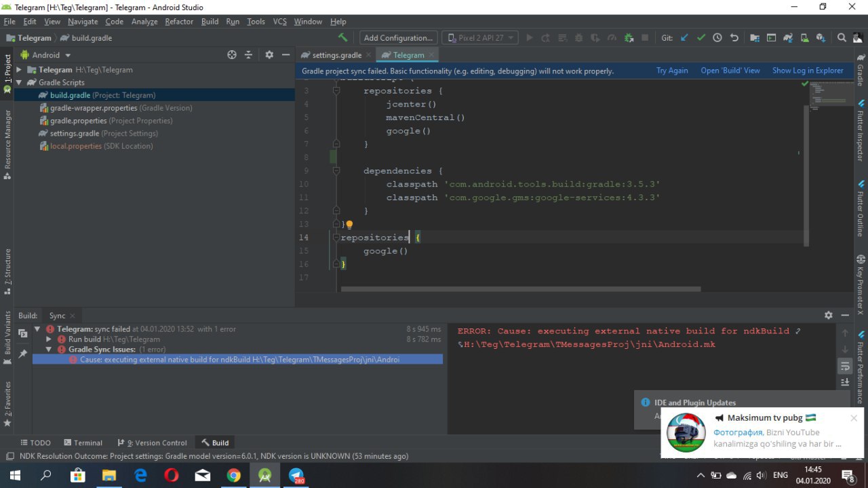Open the Tools menu

(x=256, y=22)
